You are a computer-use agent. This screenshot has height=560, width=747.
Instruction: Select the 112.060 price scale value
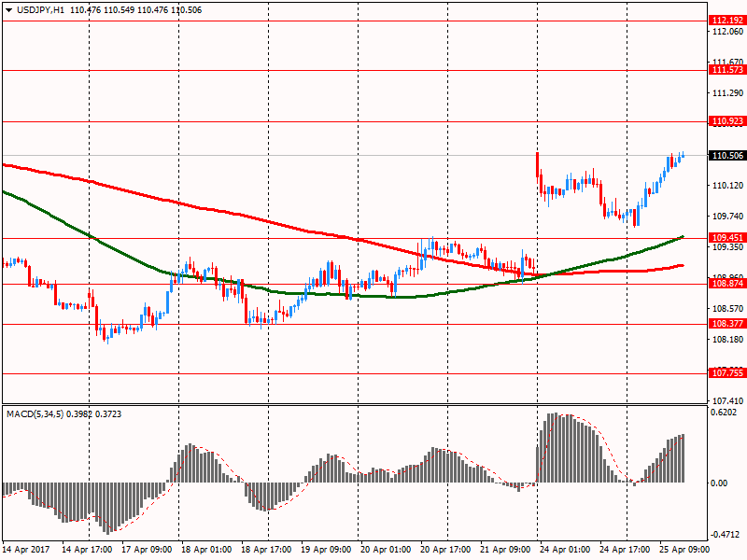(x=727, y=32)
